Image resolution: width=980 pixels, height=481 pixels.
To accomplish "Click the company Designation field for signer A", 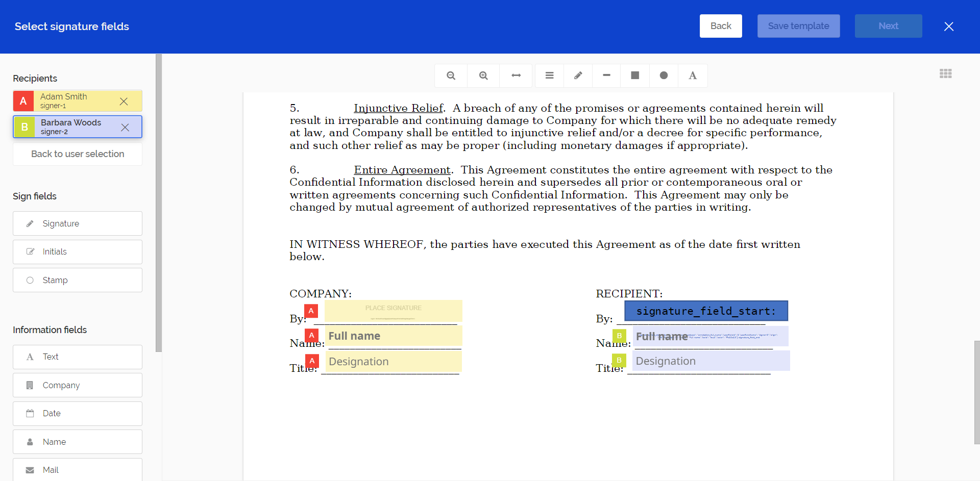I will pyautogui.click(x=393, y=362).
